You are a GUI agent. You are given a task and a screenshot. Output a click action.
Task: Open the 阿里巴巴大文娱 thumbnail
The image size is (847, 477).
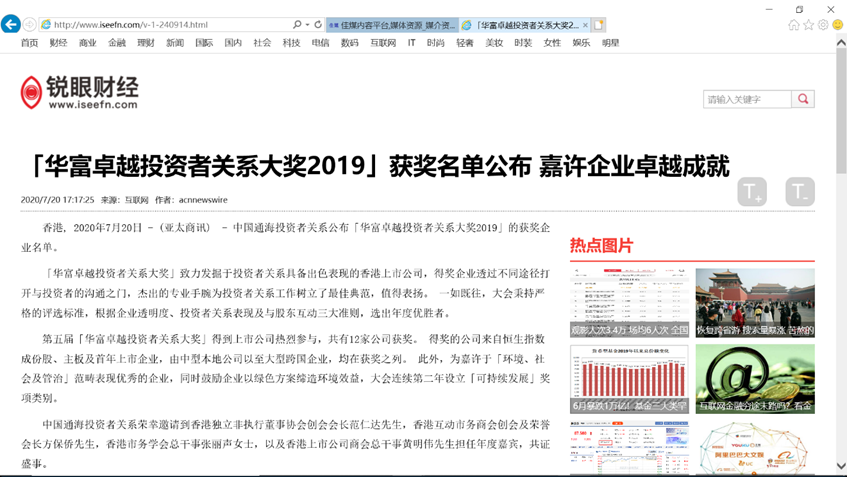(755, 448)
